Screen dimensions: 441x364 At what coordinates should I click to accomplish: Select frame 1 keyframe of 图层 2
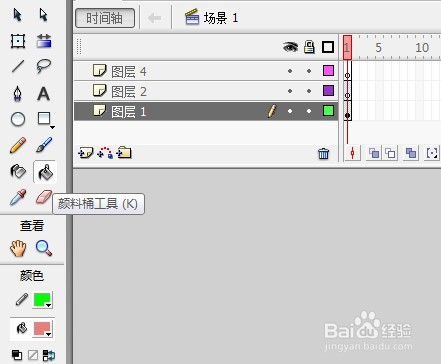pyautogui.click(x=347, y=91)
